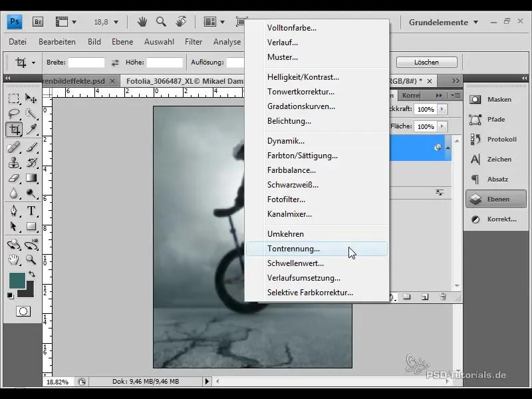Toggle Quick Mask mode
Image resolution: width=532 pixels, height=399 pixels.
click(x=23, y=311)
